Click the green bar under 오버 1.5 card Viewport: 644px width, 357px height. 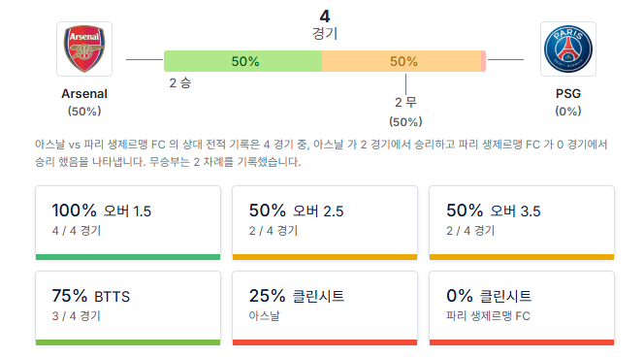tap(128, 257)
